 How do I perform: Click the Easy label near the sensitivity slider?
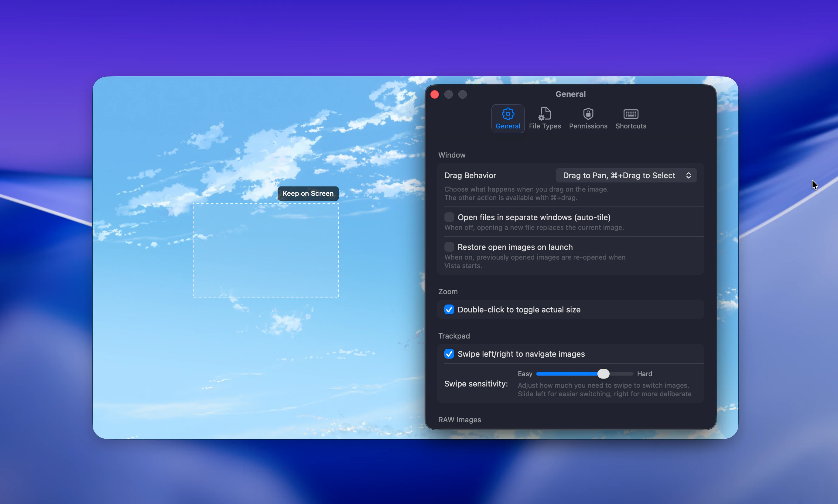click(x=525, y=373)
